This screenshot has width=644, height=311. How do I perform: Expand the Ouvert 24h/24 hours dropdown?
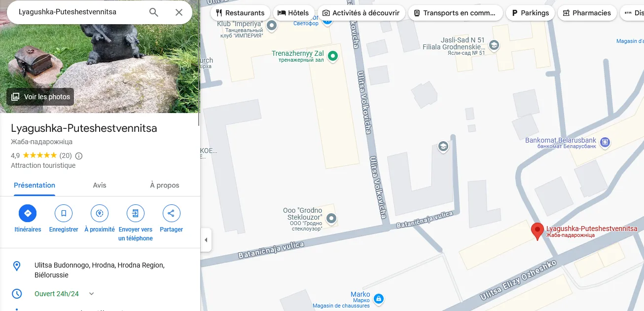pyautogui.click(x=91, y=294)
